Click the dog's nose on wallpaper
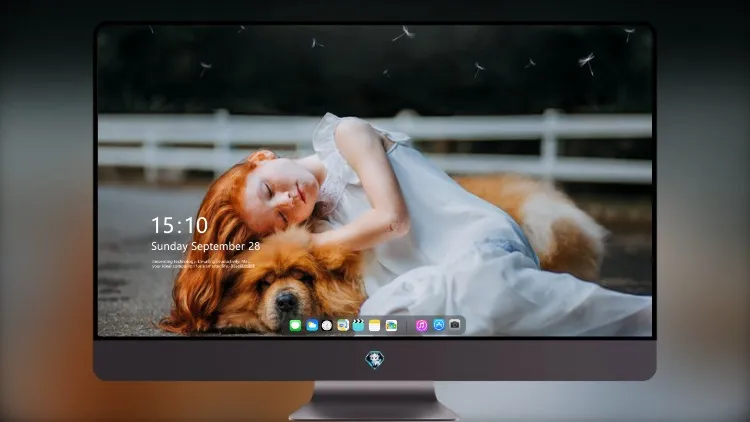 [x=287, y=301]
